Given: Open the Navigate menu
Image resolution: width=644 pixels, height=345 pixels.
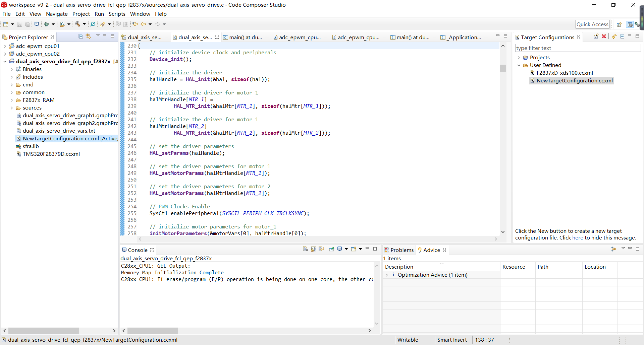Looking at the screenshot, I should click(57, 14).
